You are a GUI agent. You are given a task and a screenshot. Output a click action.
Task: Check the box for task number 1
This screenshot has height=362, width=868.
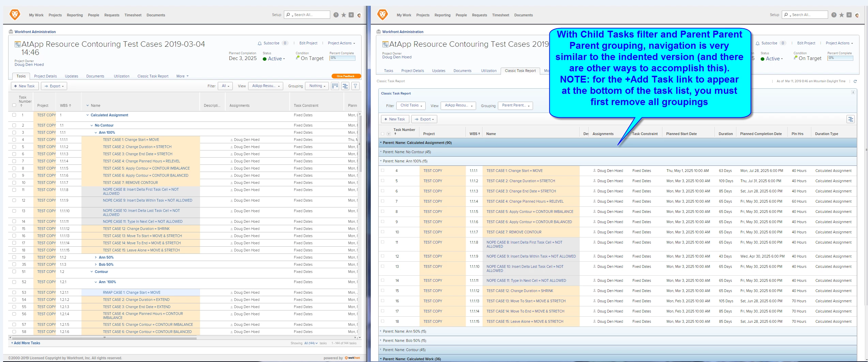coord(14,115)
